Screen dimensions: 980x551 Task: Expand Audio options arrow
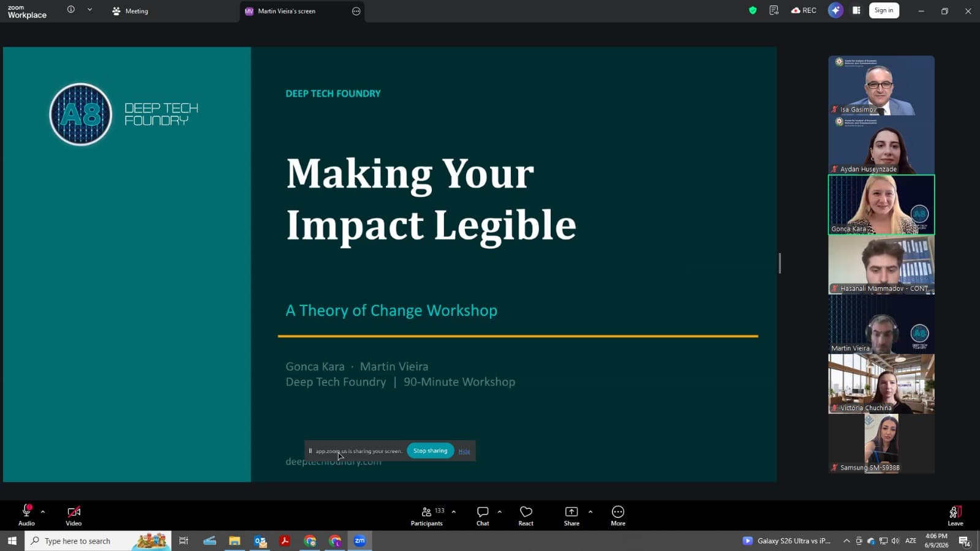[43, 512]
